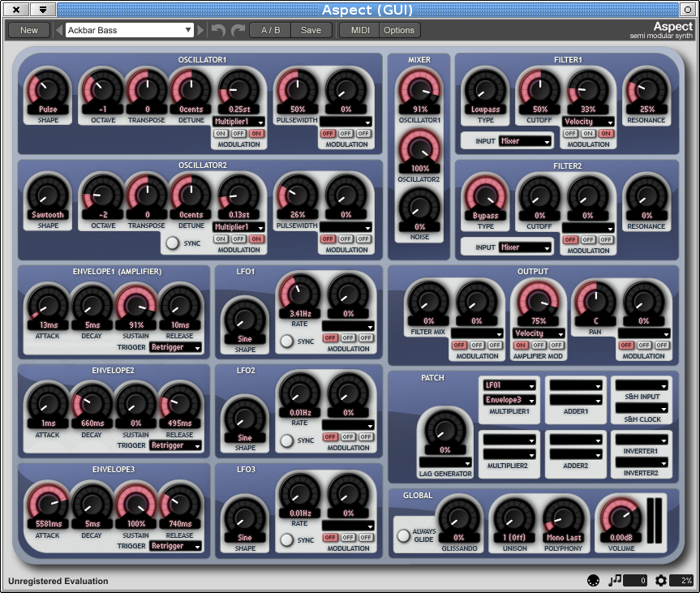Toggle the ON button under Amplifier Mod
Viewport: 700px width, 593px height.
[521, 345]
